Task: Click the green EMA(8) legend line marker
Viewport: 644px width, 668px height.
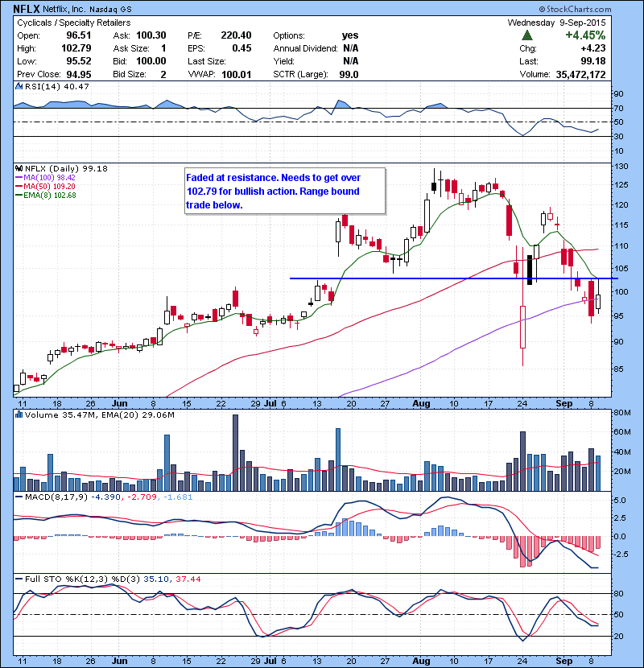Action: point(19,196)
